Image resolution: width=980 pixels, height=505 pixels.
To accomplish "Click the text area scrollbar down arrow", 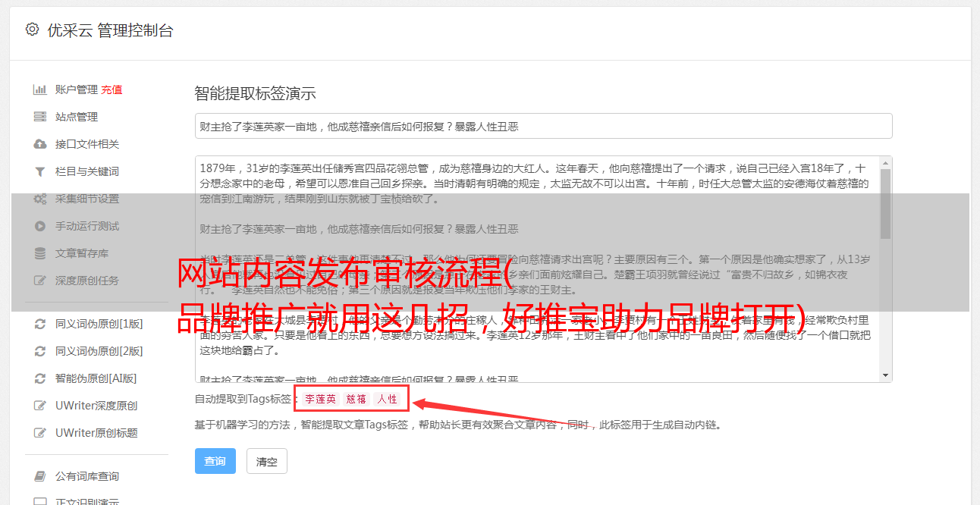I will tap(885, 375).
